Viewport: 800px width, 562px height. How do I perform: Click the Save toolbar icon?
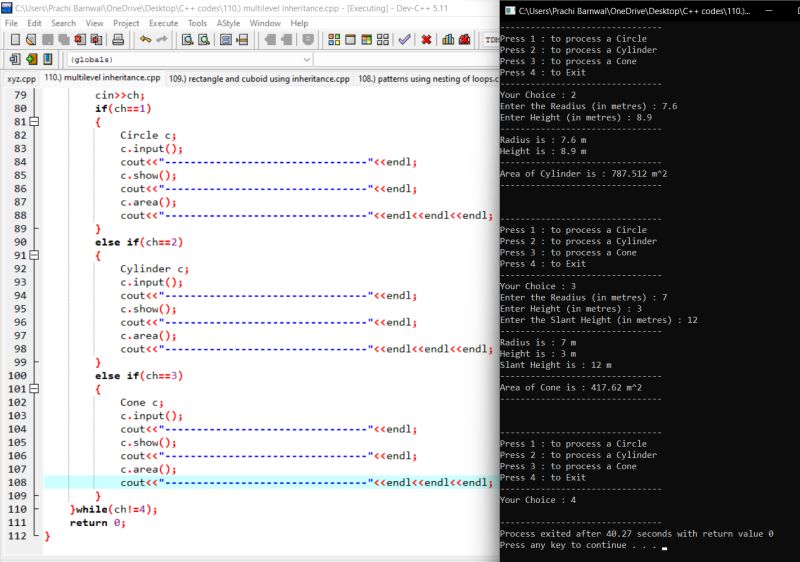pyautogui.click(x=47, y=40)
